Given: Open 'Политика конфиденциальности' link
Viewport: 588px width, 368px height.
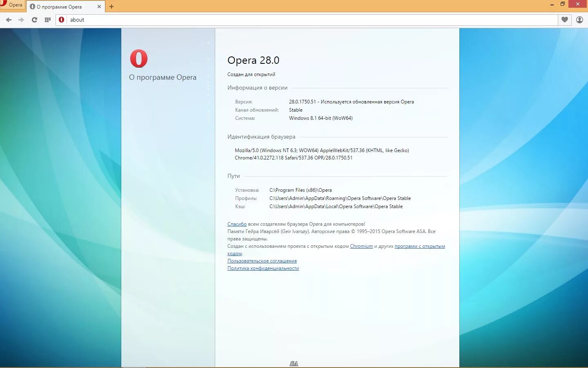Looking at the screenshot, I should pyautogui.click(x=263, y=268).
